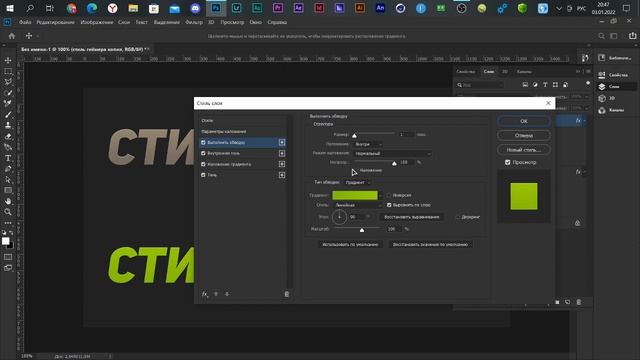Screen dimensions: 640x360
Task: Uncheck the Inner Shadow effect checkbox
Action: point(203,153)
